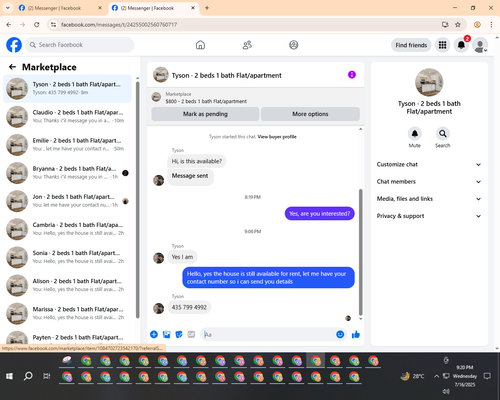Open the Groups icon in top navigation

294,45
